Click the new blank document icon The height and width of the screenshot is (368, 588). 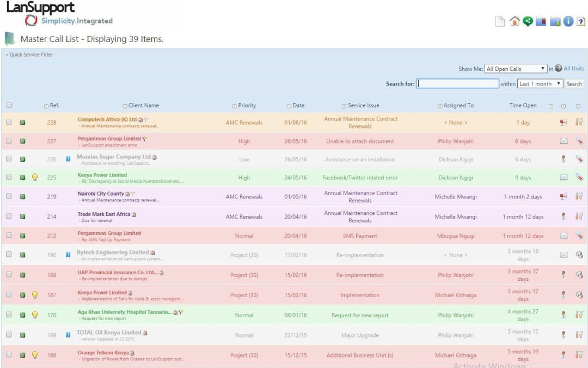pyautogui.click(x=500, y=21)
